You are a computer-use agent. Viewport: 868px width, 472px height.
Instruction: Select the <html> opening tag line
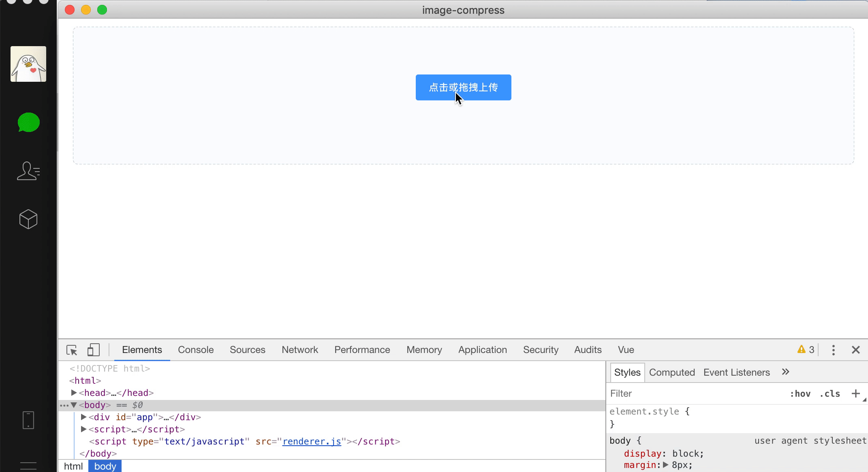coord(85,381)
